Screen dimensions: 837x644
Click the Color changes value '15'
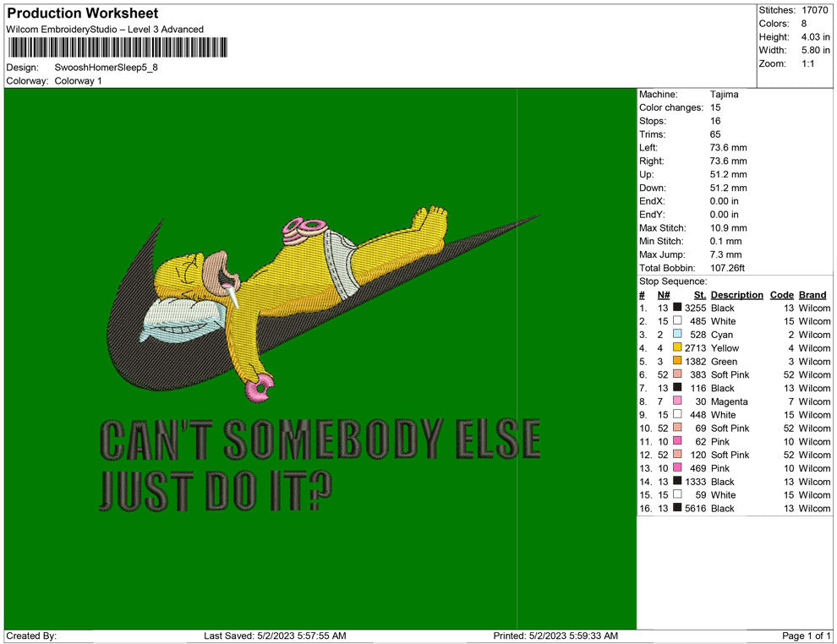715,108
